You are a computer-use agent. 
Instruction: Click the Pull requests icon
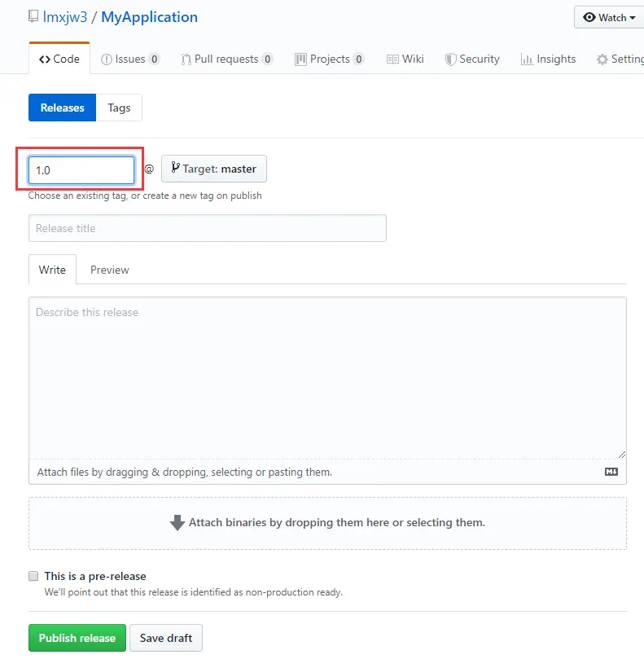pyautogui.click(x=186, y=59)
